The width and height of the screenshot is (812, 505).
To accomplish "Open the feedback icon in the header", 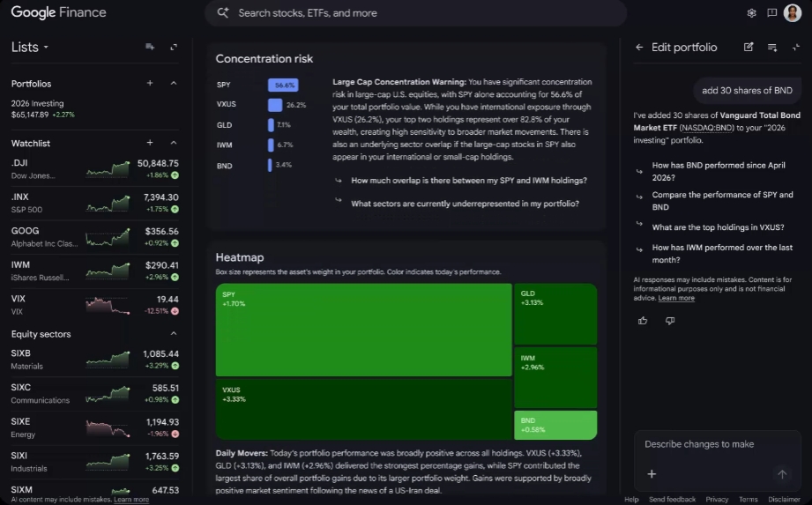I will click(x=771, y=13).
